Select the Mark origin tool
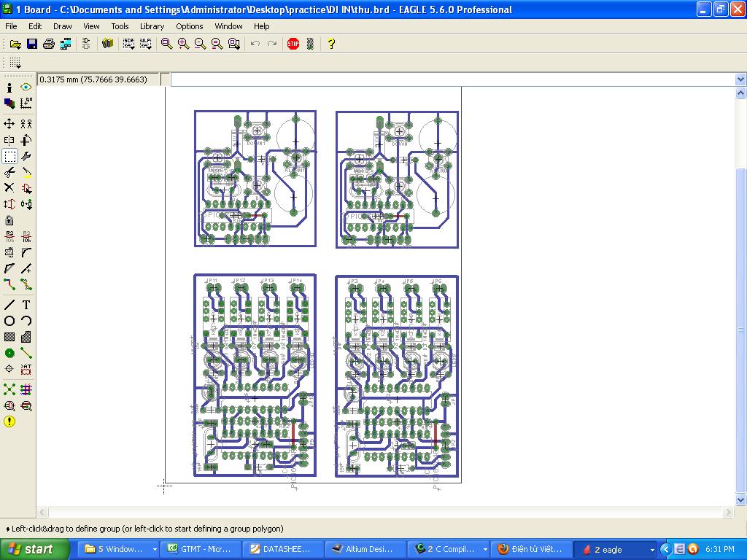 click(26, 104)
